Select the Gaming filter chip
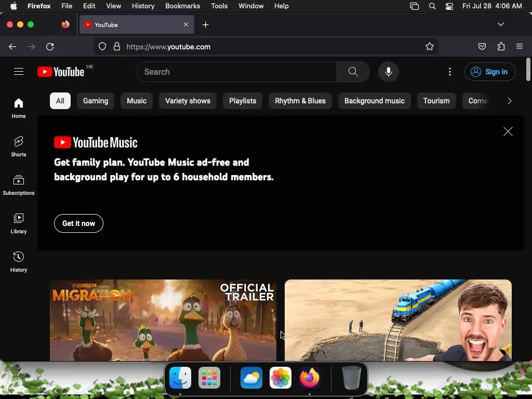This screenshot has width=532, height=399. 96,101
